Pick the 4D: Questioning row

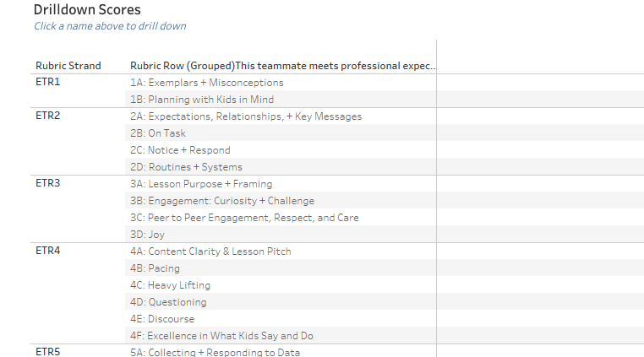tap(168, 302)
